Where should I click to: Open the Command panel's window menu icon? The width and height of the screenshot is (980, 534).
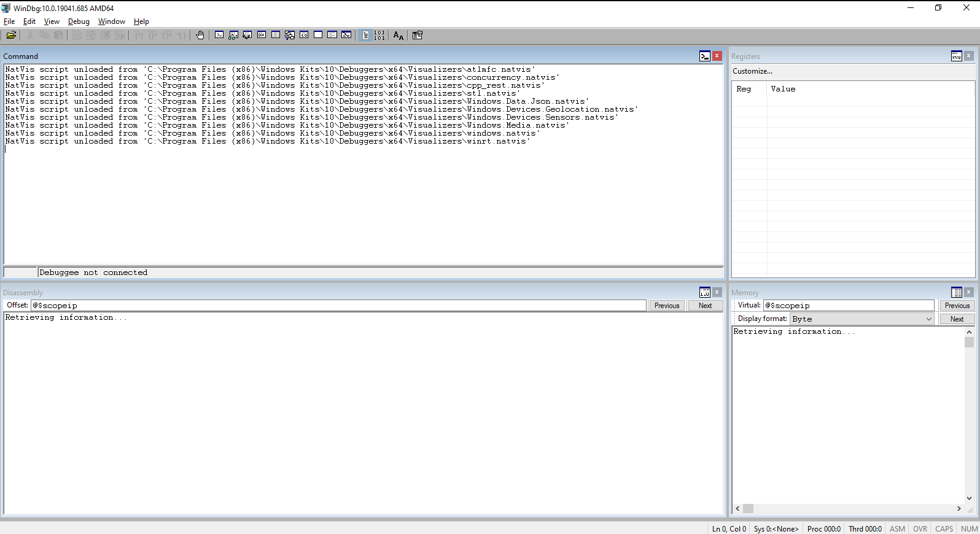tap(705, 56)
